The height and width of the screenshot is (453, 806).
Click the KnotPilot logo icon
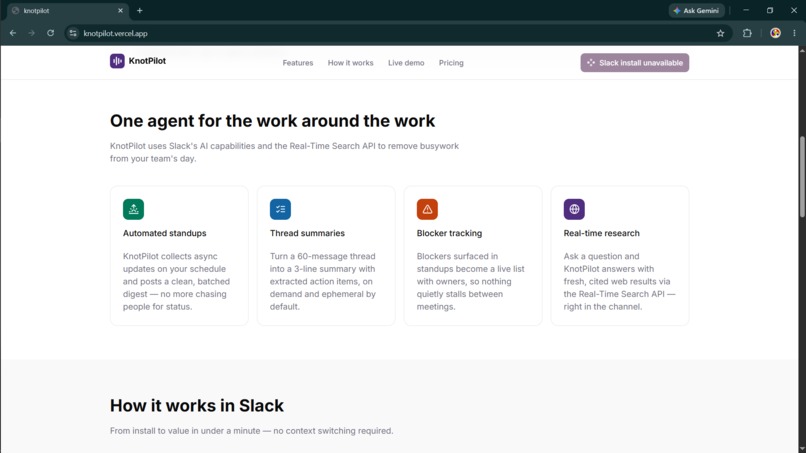[117, 61]
